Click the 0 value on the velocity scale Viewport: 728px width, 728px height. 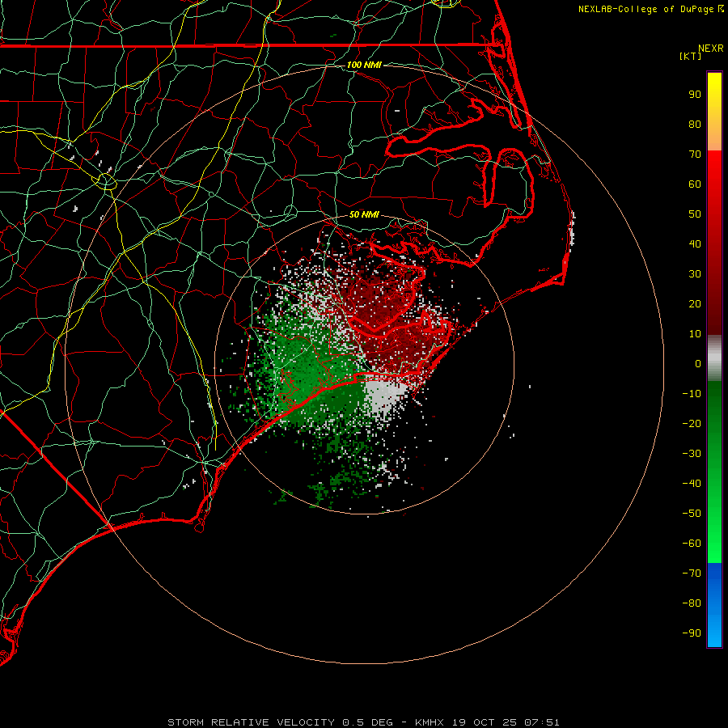point(698,363)
